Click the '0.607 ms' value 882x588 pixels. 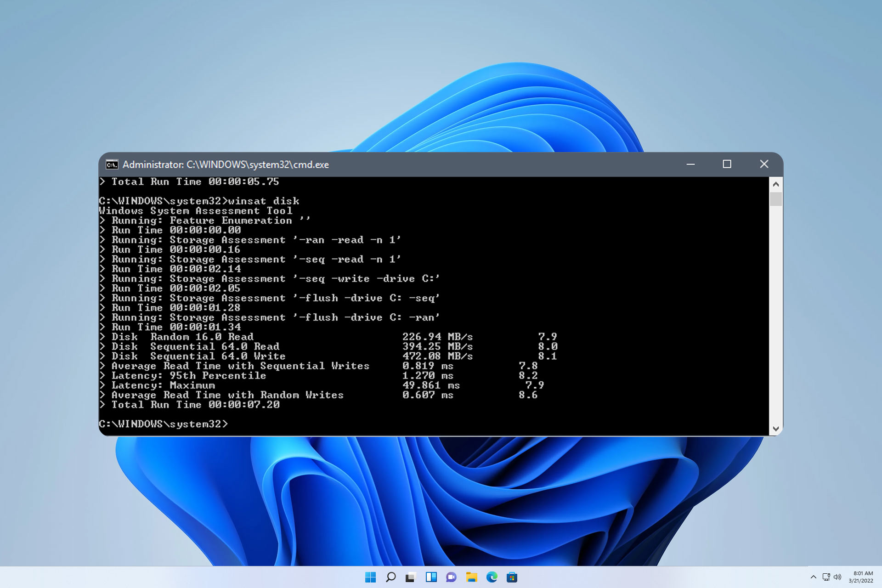(x=428, y=395)
